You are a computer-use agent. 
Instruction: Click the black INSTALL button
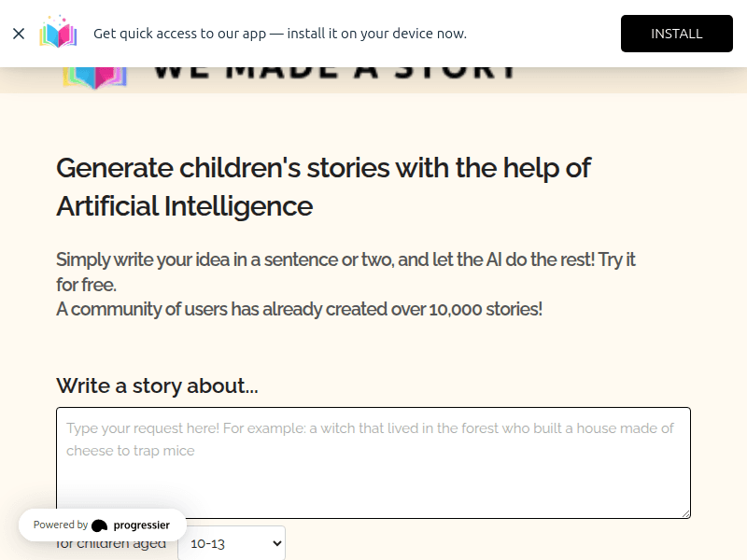tap(676, 34)
